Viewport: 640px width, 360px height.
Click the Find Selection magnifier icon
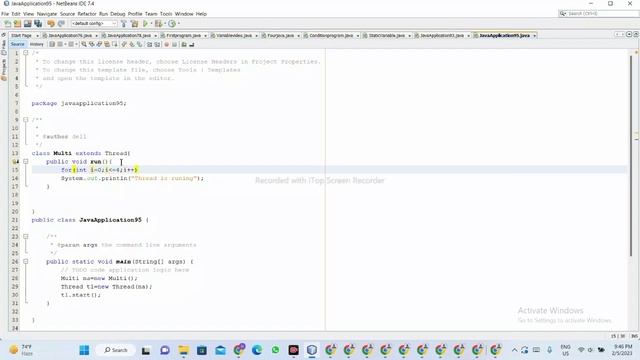coord(84,44)
